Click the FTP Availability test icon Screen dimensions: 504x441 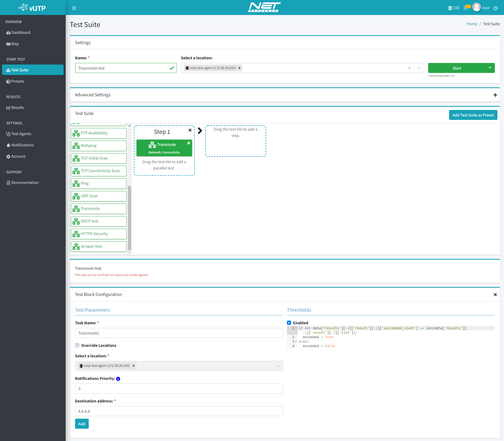coord(76,133)
